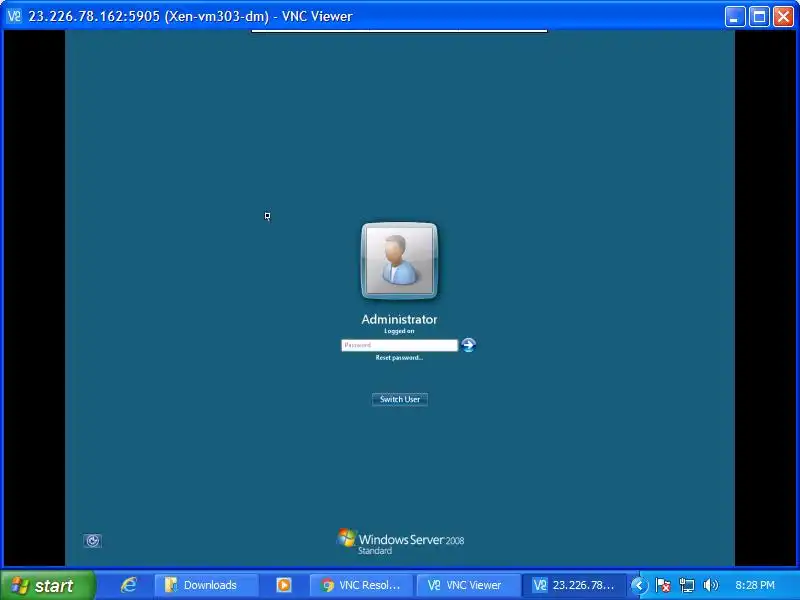Launch Internet Explorer from quick launch
This screenshot has height=600, width=800.
(129, 585)
